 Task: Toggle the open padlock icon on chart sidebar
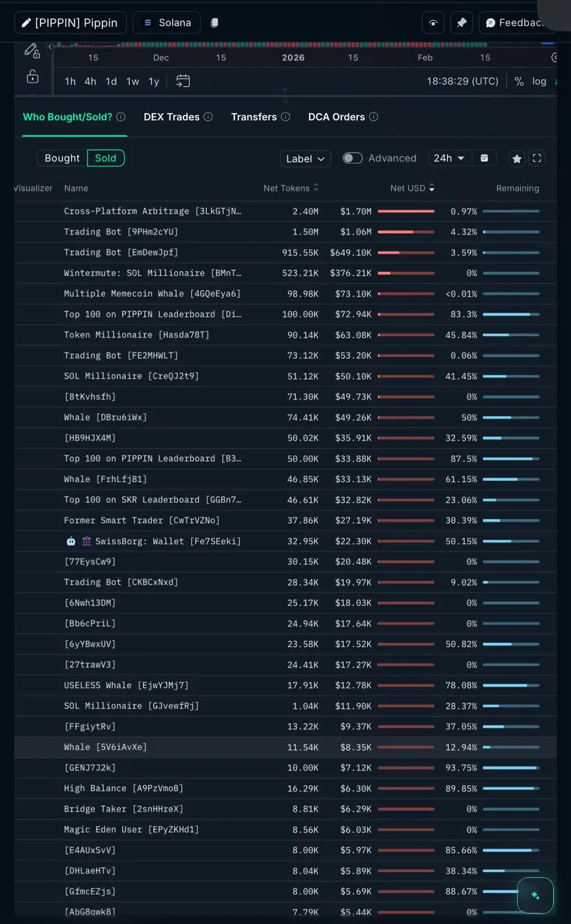coord(32,76)
